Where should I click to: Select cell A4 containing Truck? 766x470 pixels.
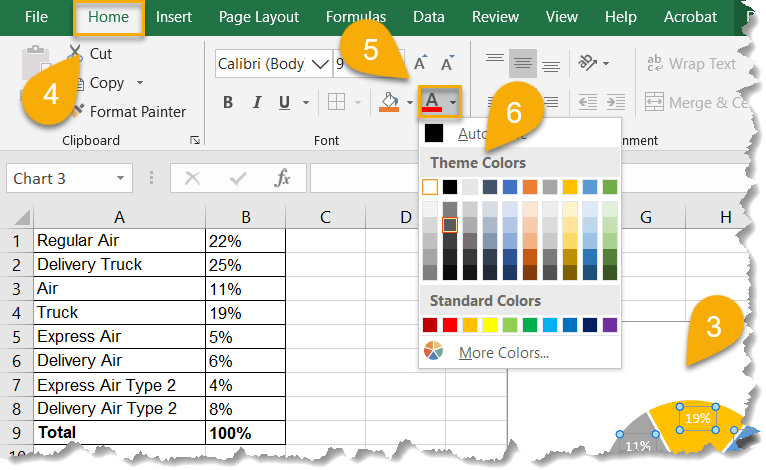tap(119, 313)
